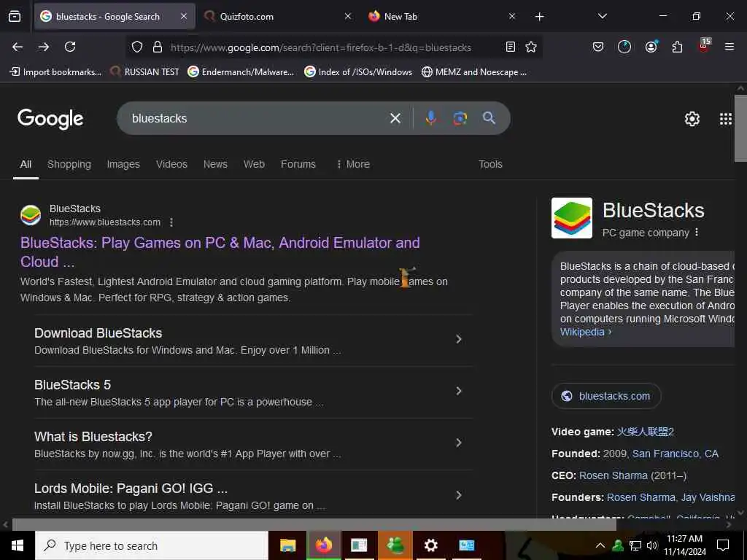Open Tools search options

pos(490,164)
